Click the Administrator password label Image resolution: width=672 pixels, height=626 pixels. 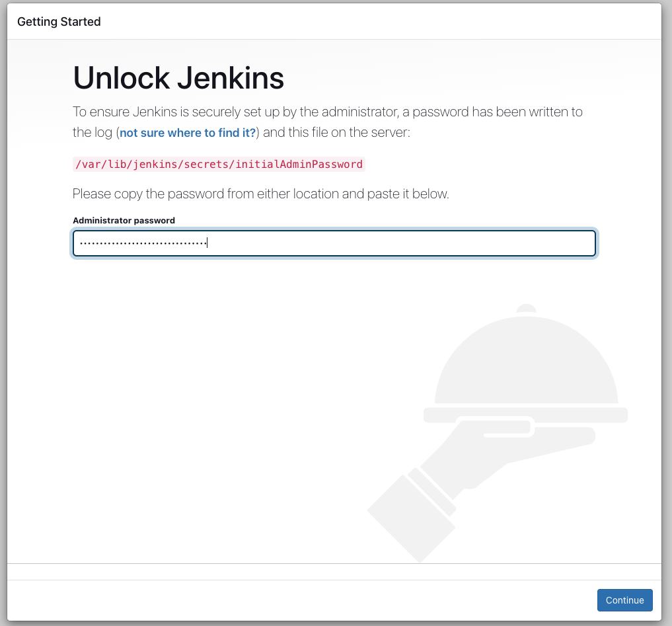point(124,220)
